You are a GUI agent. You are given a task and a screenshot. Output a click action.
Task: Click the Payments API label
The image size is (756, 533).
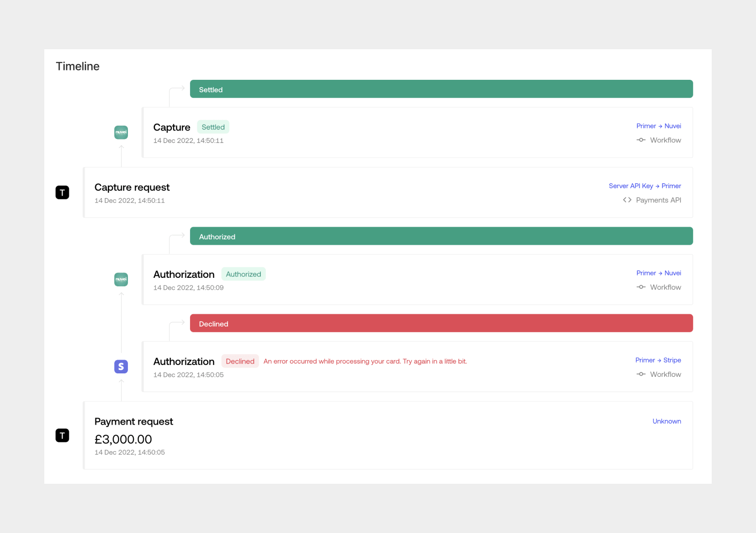click(659, 200)
